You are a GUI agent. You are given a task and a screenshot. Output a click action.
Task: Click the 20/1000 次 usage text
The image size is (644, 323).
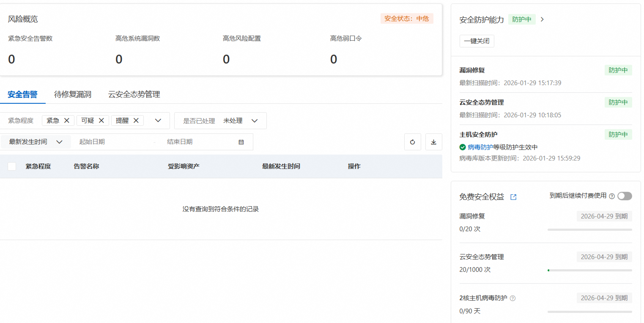(x=475, y=270)
